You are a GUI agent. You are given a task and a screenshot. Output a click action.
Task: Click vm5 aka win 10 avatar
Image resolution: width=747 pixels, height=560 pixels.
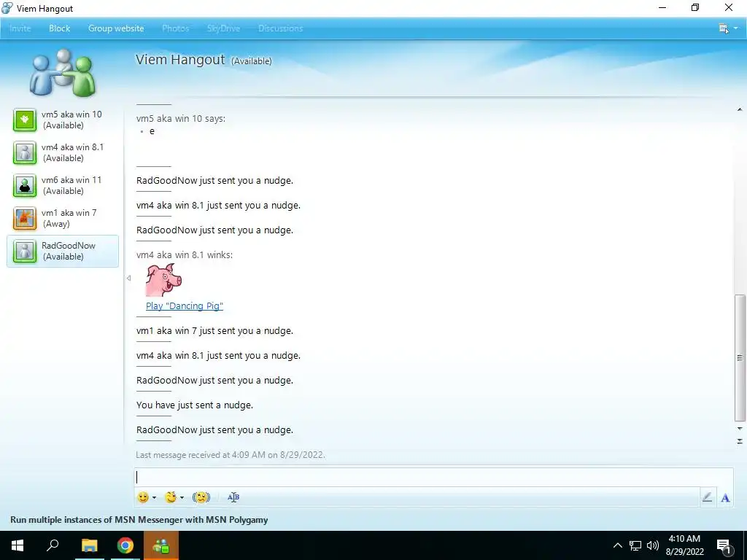point(25,120)
